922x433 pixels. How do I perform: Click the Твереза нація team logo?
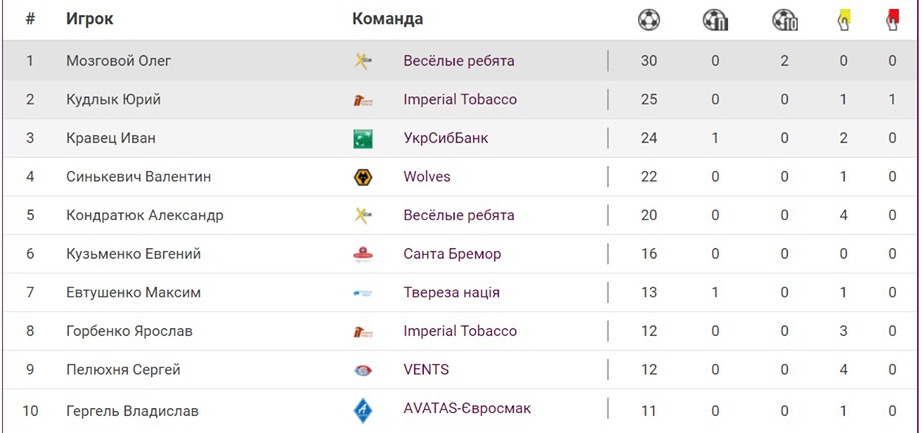[363, 293]
